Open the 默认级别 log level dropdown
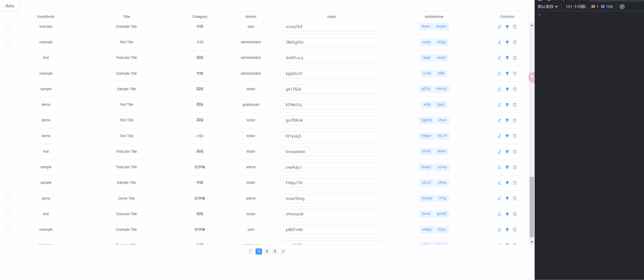The height and width of the screenshot is (280, 644). 547,7
